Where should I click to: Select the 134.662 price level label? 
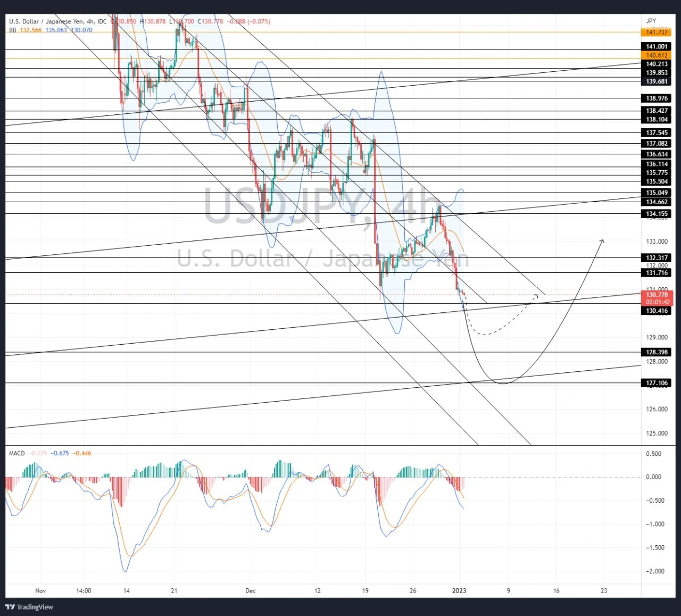click(x=657, y=202)
